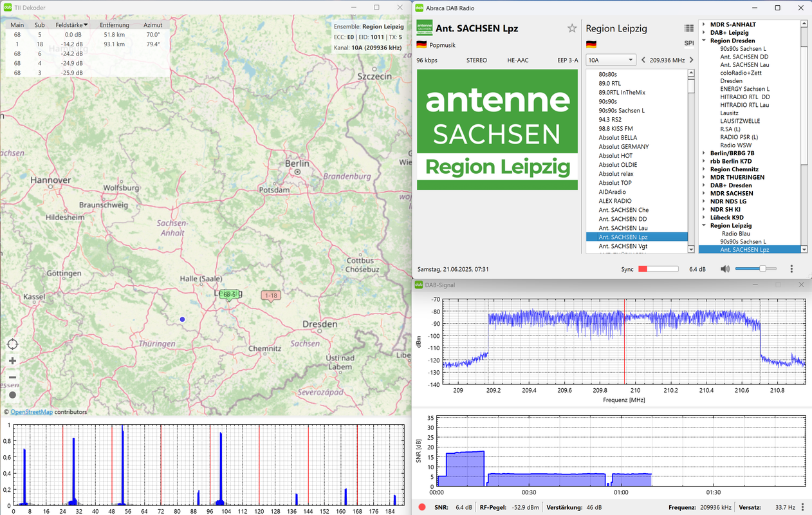Expand the NDR SH KI ensemble
Screen dimensions: 812x515
pyautogui.click(x=704, y=209)
